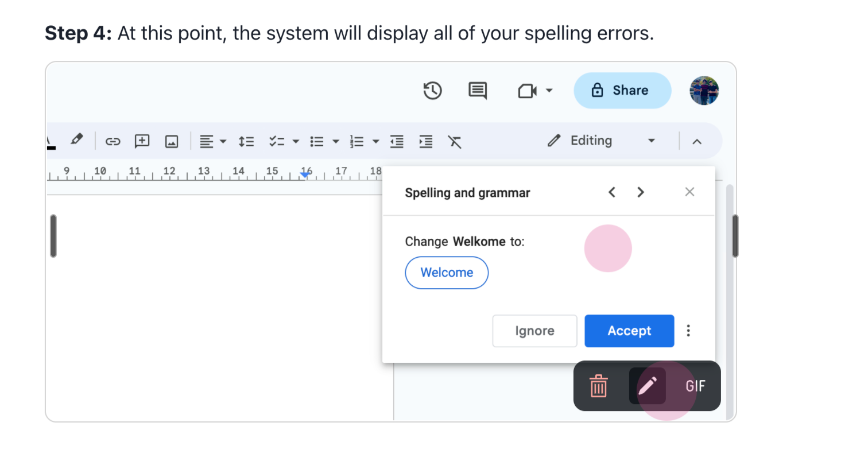Insert an image using the picture icon
Viewport: 868px width, 450px height.
[x=172, y=141]
